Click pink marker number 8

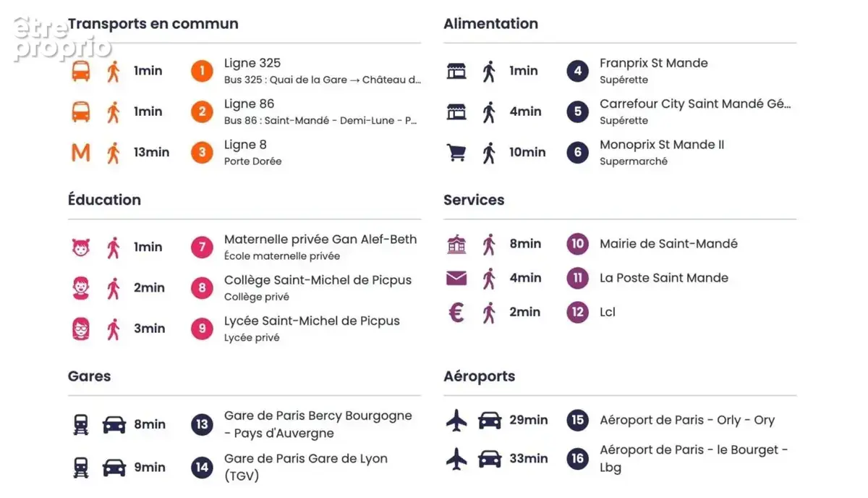coord(202,288)
